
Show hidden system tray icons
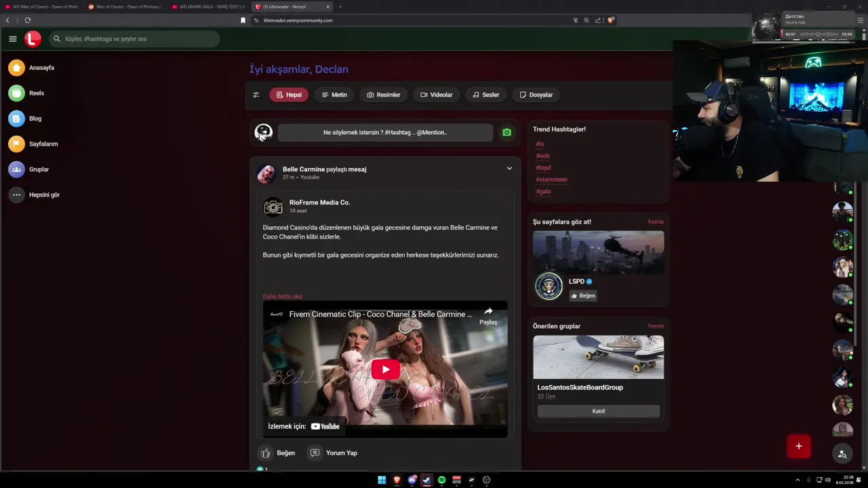click(797, 480)
